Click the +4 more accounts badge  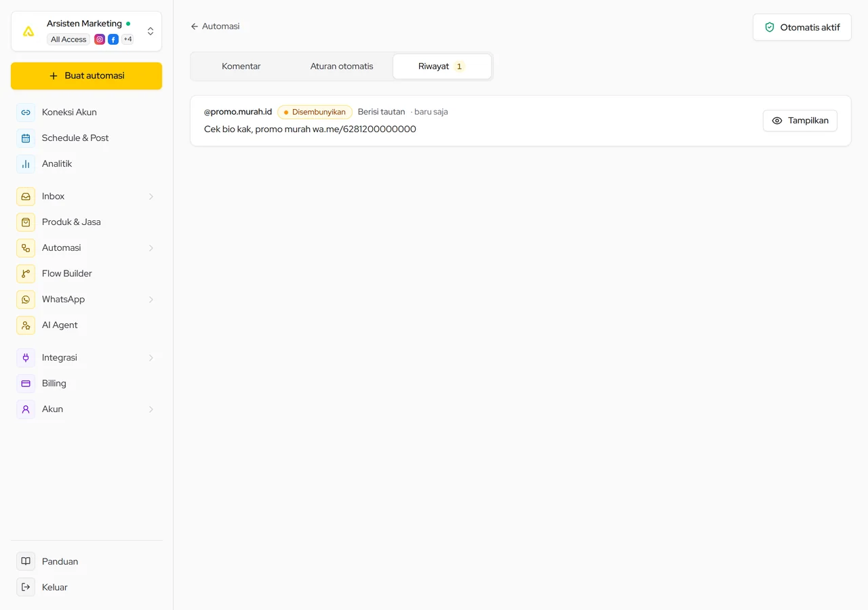pos(127,39)
